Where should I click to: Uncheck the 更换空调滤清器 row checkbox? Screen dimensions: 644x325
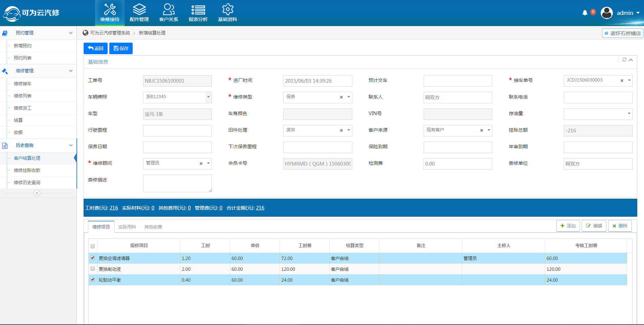93,258
